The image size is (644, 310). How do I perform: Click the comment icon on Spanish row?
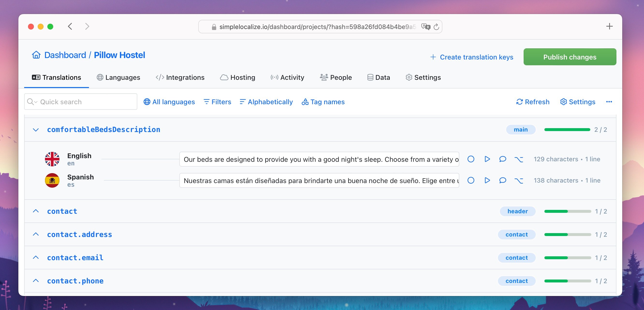click(x=502, y=180)
